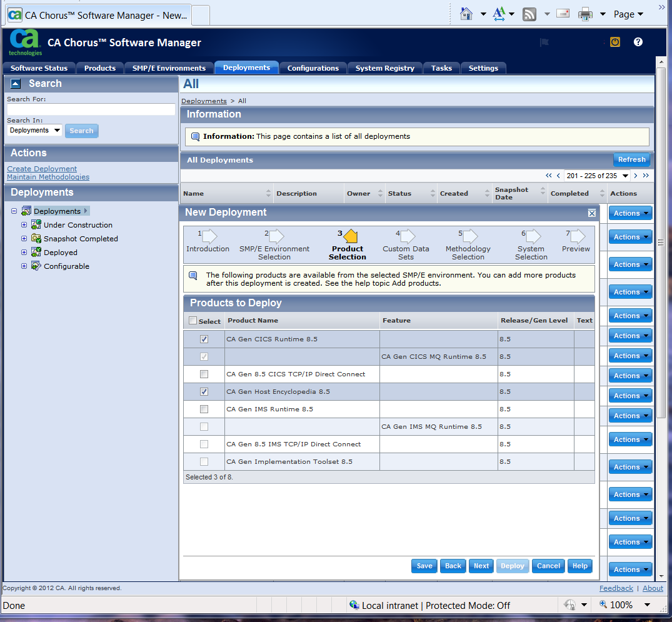Expand the Under Construction node

(24, 224)
